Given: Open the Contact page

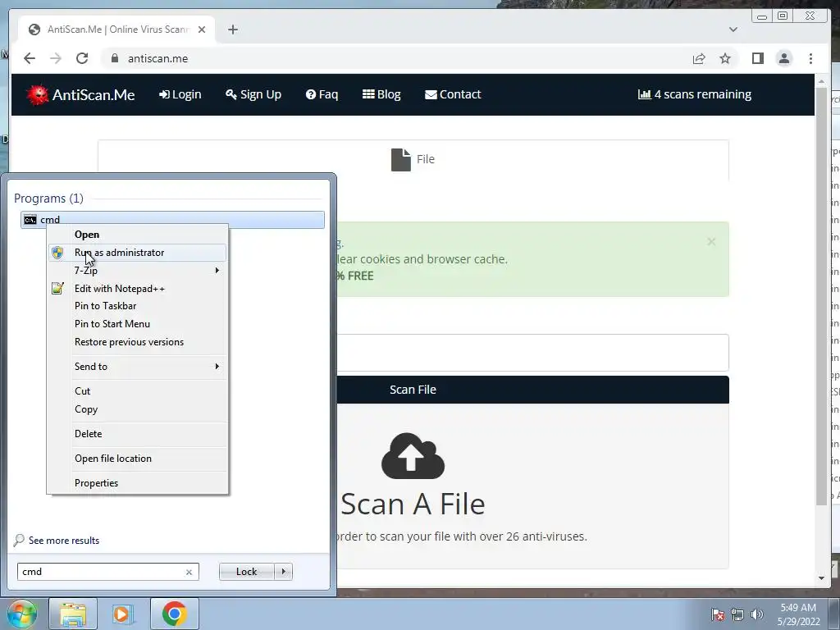Looking at the screenshot, I should (x=453, y=94).
